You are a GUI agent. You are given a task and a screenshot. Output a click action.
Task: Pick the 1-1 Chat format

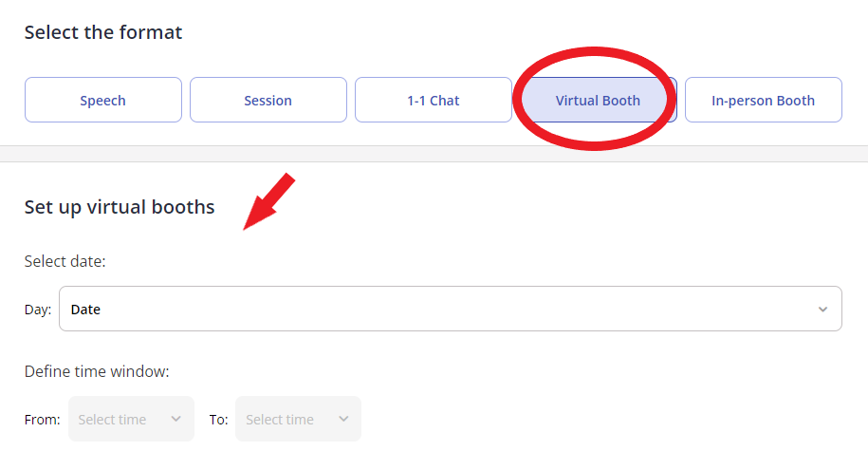433,100
